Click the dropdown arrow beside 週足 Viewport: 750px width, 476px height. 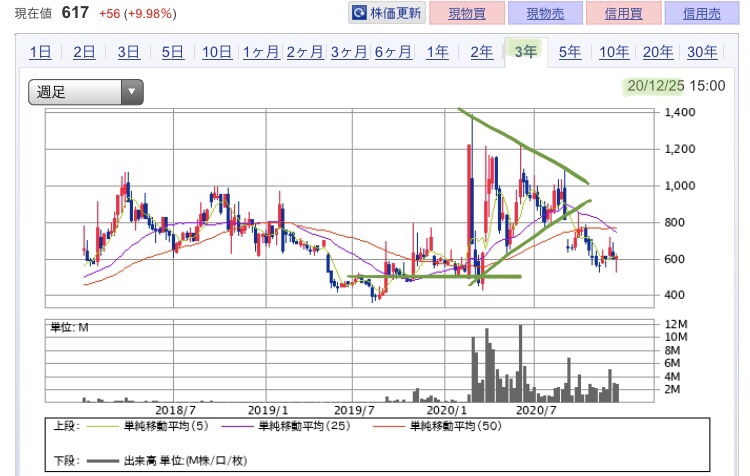pos(132,92)
